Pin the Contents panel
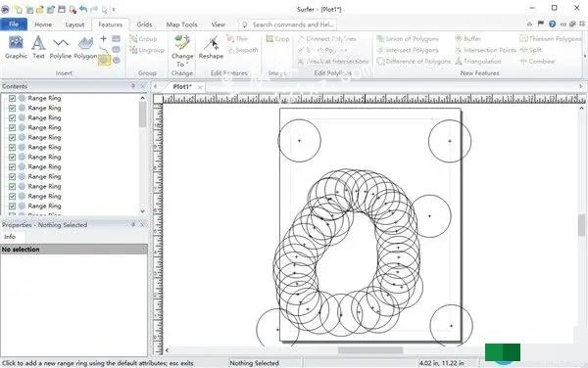 [x=132, y=86]
